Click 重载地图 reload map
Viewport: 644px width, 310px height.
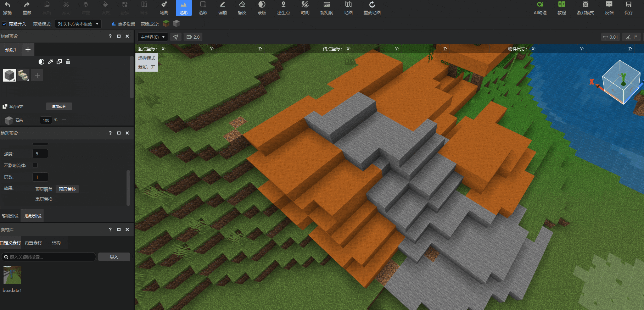[372, 8]
